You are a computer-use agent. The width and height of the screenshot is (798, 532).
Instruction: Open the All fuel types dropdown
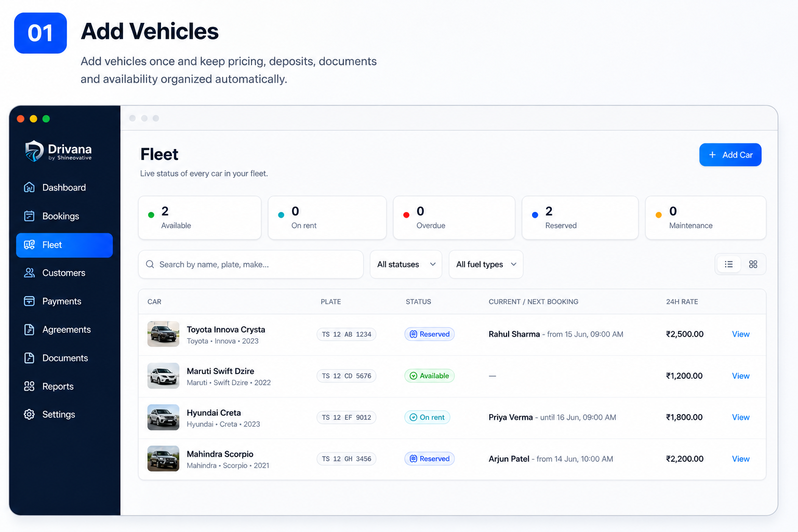(486, 264)
